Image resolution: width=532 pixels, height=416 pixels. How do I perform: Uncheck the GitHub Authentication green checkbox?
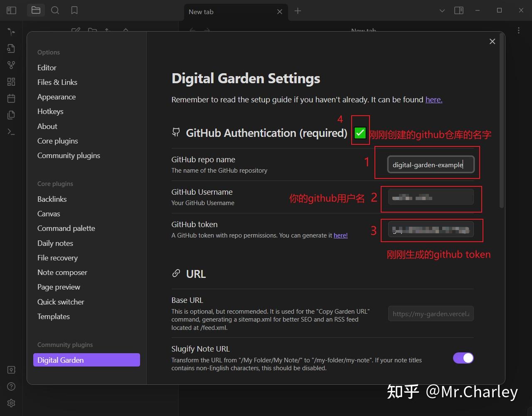[x=360, y=133]
